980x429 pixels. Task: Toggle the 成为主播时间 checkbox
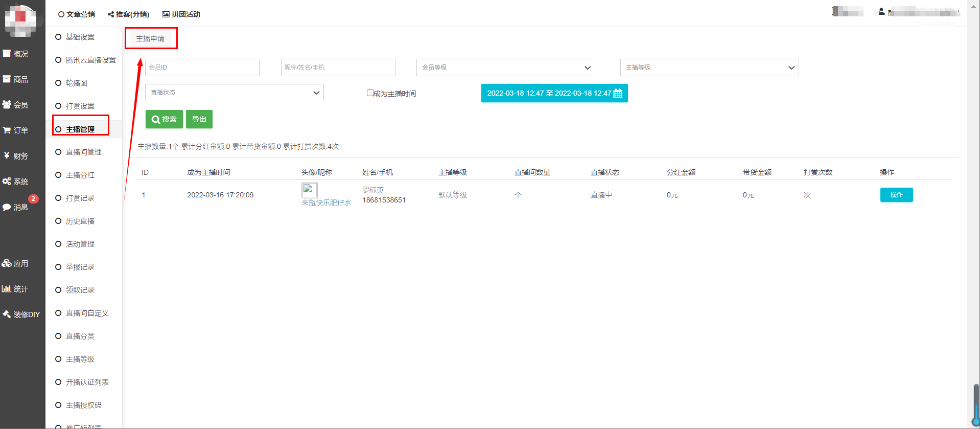370,93
